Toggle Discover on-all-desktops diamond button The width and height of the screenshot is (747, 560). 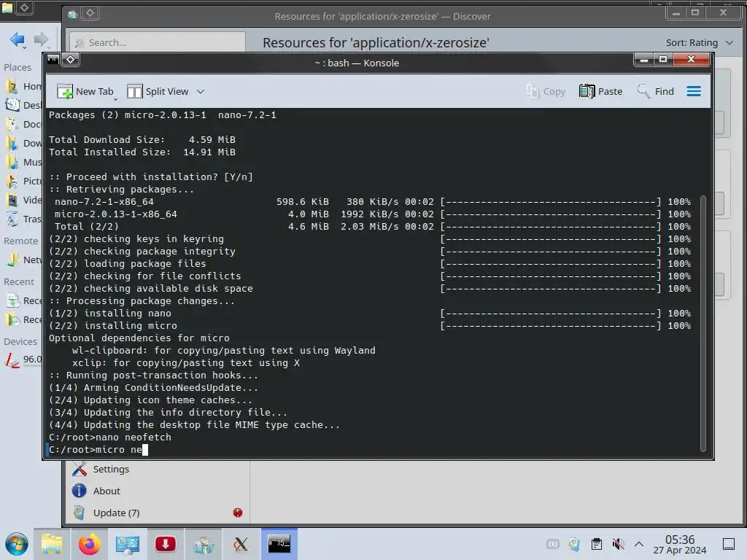[90, 13]
